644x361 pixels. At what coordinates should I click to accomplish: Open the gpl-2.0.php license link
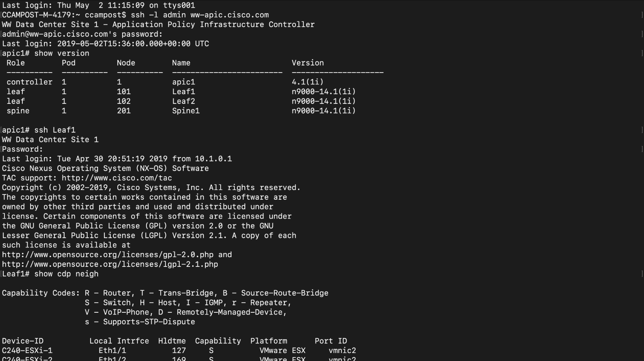pos(108,255)
